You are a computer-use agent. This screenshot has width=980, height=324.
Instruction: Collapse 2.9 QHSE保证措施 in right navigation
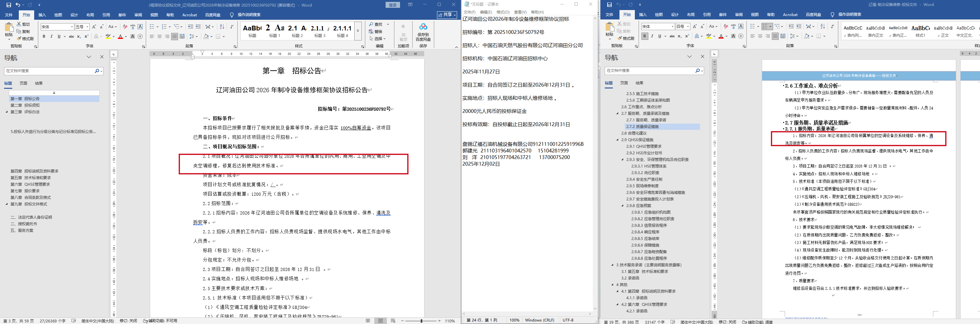[x=618, y=140]
